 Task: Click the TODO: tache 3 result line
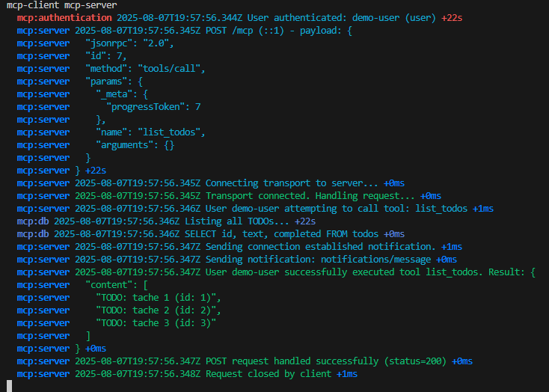(x=156, y=323)
